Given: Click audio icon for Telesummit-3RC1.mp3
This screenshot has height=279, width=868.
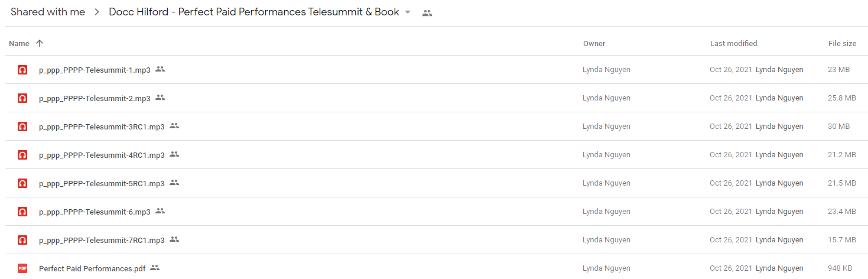Looking at the screenshot, I should click(x=22, y=126).
